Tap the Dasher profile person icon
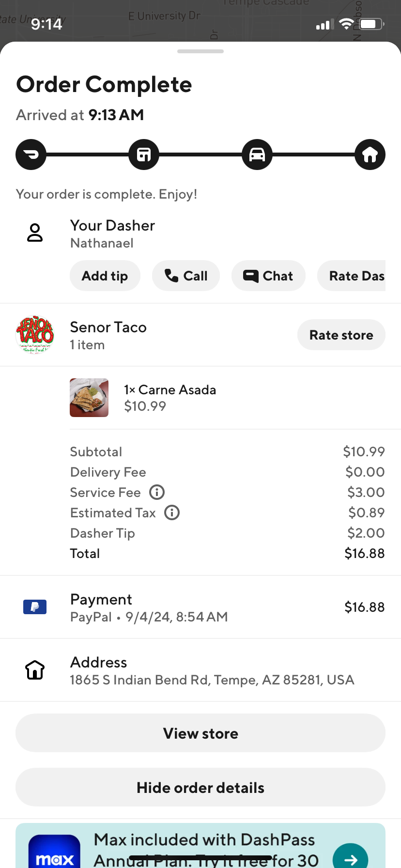 35,232
